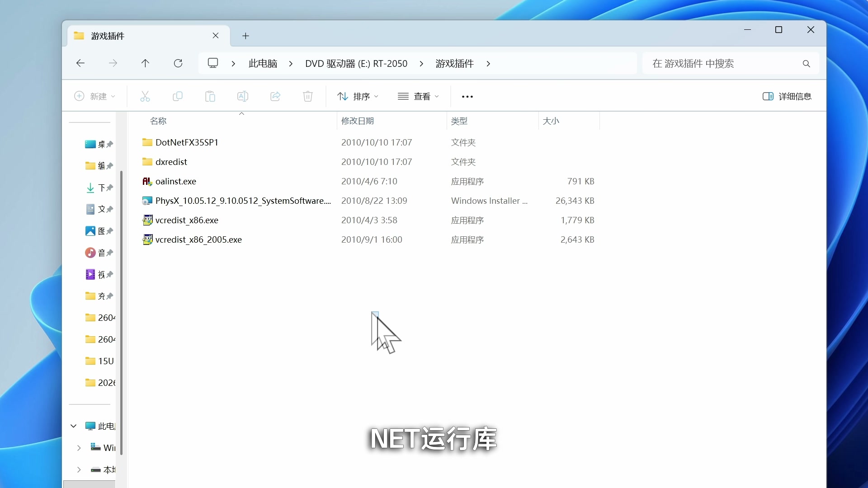This screenshot has height=488, width=868.
Task: Open the Documents quick access item
Action: (99, 209)
